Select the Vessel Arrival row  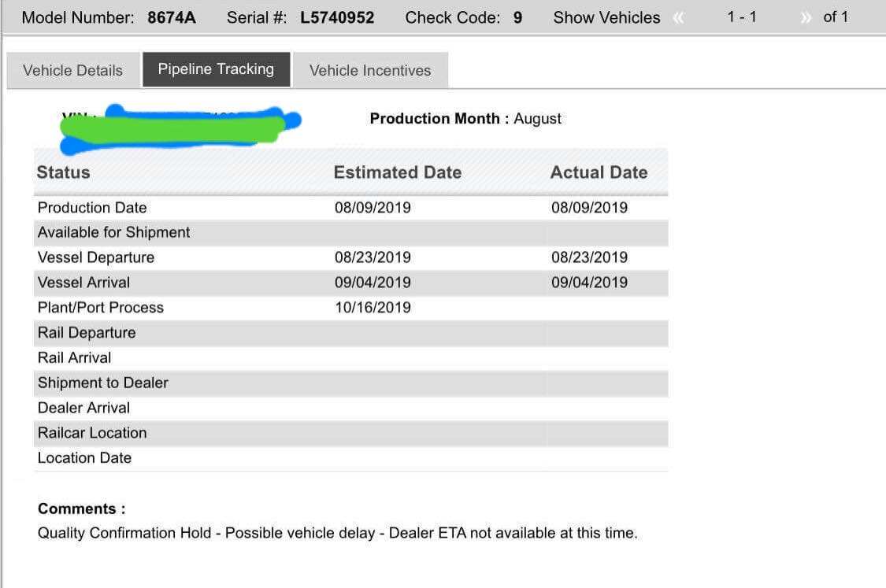point(351,283)
